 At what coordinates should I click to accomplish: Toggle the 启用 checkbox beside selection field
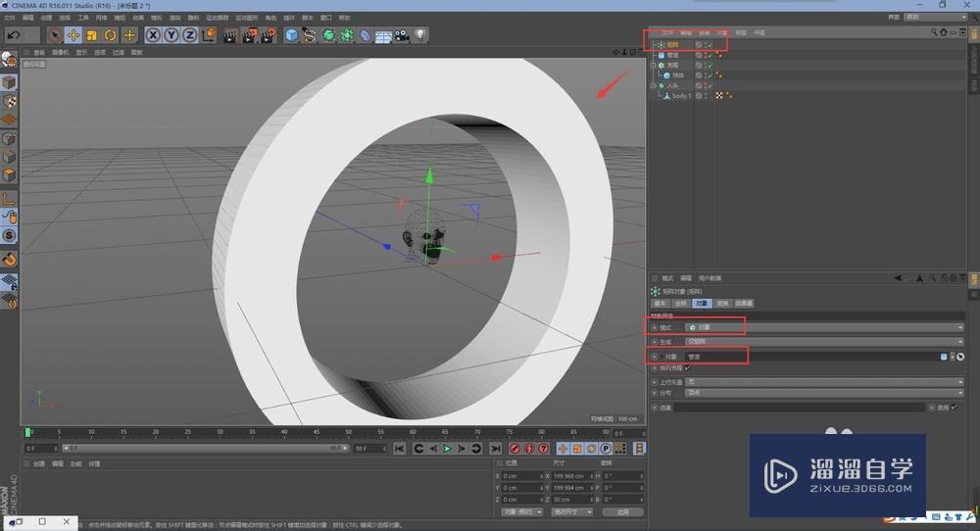point(955,408)
